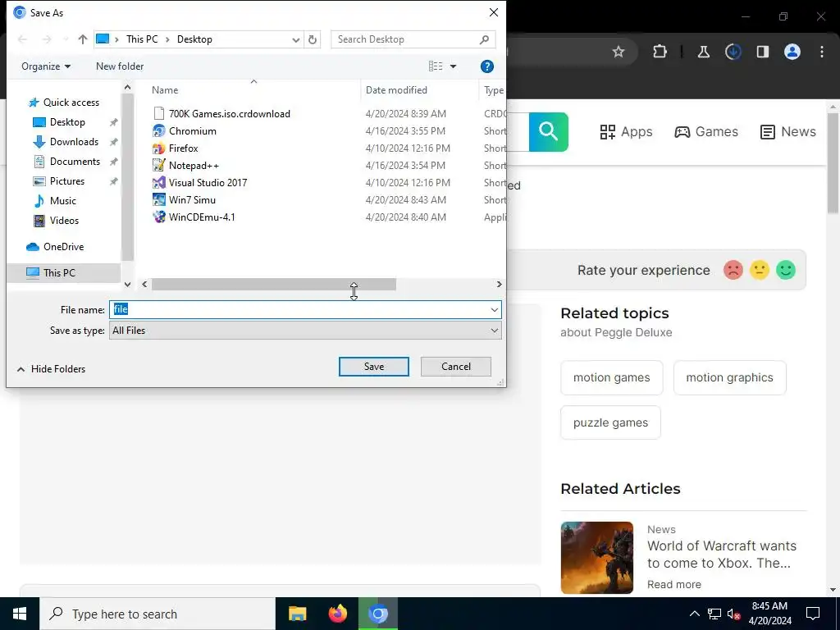Image resolution: width=840 pixels, height=630 pixels.
Task: Sort files by Date modified column
Action: 396,90
